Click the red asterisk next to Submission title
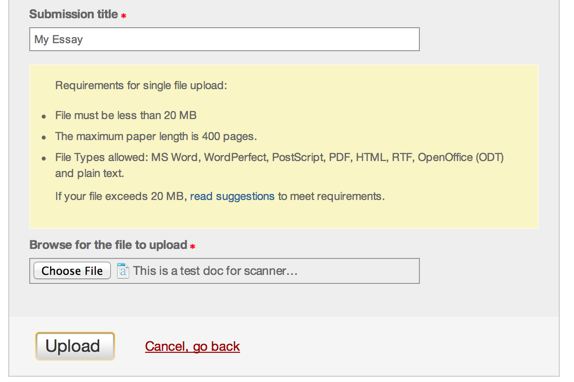 pos(124,16)
